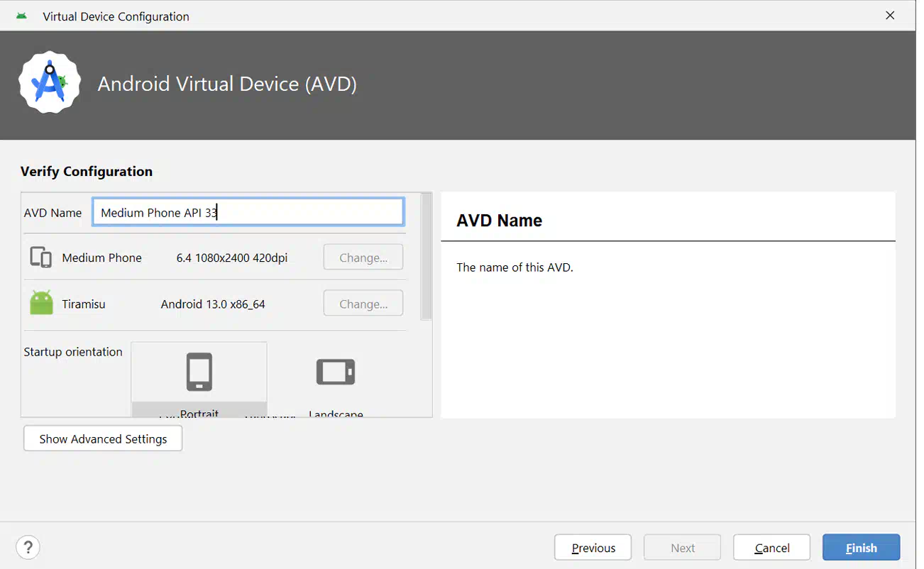Click Change button for Tiramisu system image
This screenshot has height=569, width=924.
click(363, 304)
